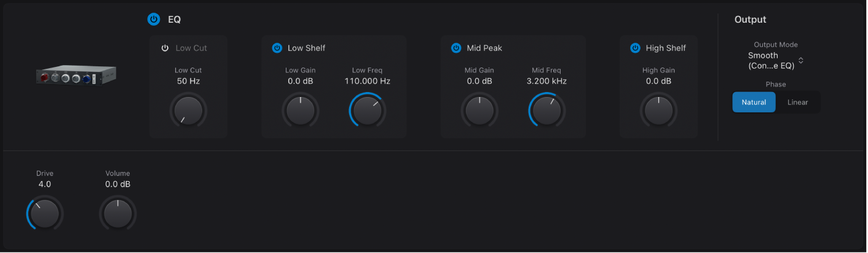Click the console EQ hardware thumbnail

pos(76,76)
